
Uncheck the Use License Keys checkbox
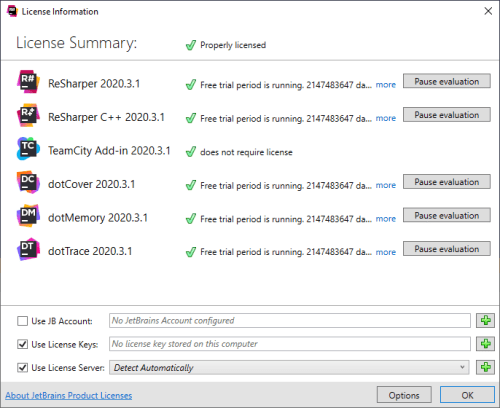(22, 344)
